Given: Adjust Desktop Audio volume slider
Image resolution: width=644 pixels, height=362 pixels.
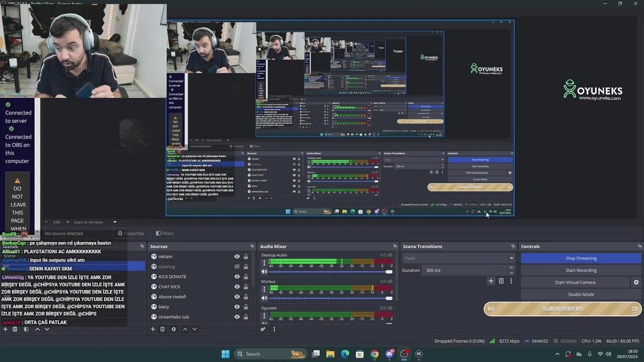Looking at the screenshot, I should (x=331, y=272).
